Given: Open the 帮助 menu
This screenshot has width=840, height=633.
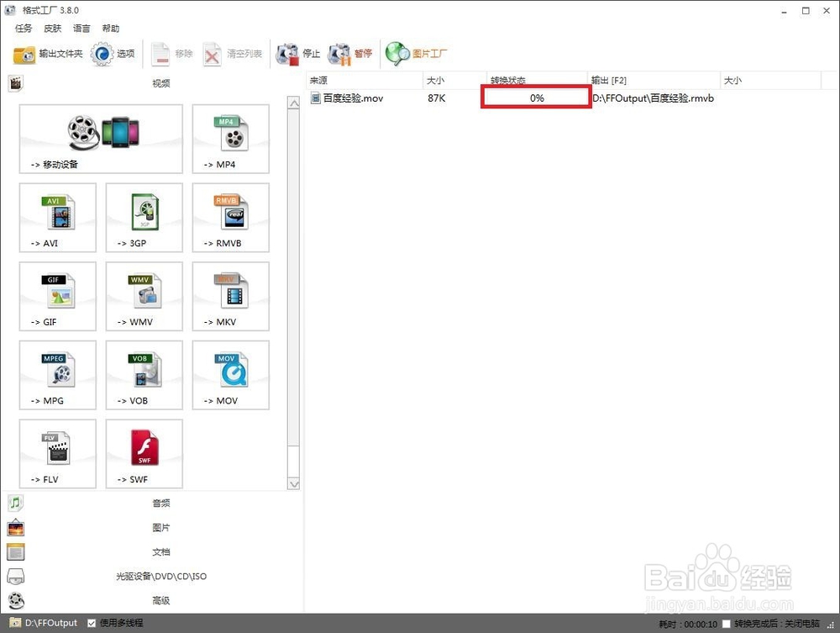Looking at the screenshot, I should [111, 29].
